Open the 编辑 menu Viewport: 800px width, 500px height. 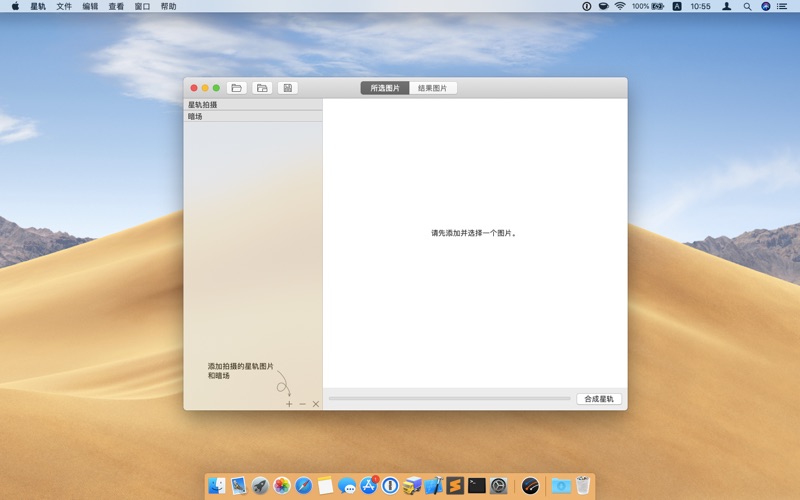90,6
